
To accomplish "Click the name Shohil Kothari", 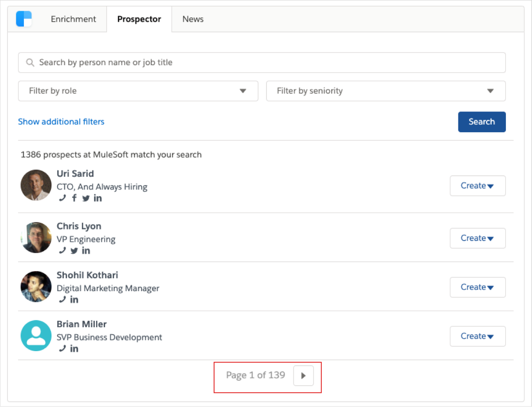I will 87,275.
